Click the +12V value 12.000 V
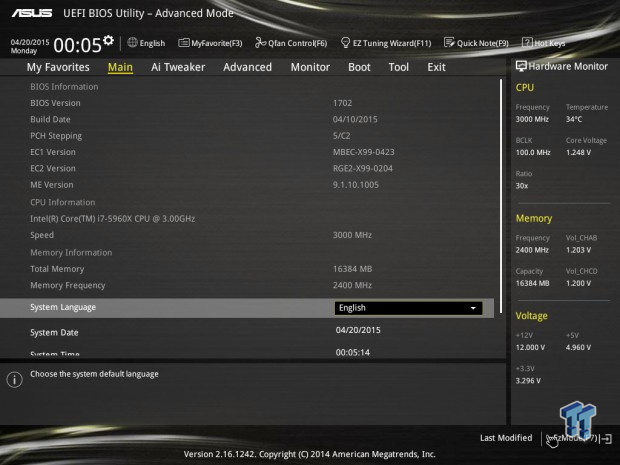This screenshot has height=465, width=620. click(530, 347)
